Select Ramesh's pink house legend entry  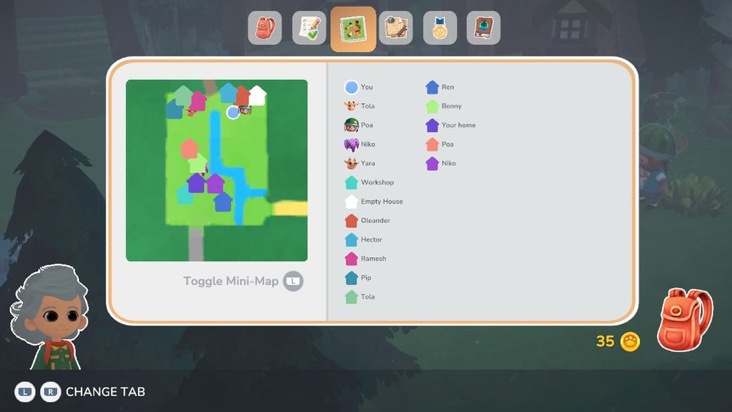coord(351,258)
